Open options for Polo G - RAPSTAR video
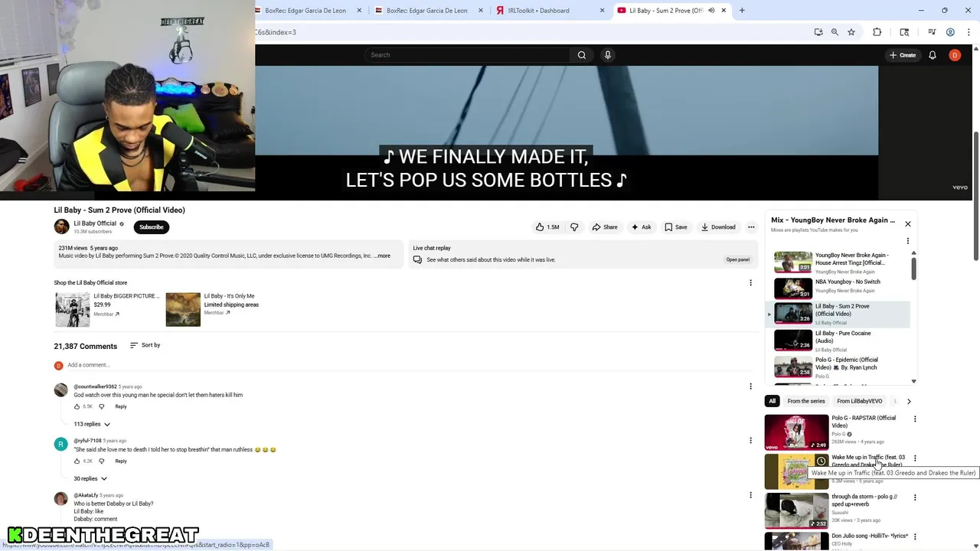980x551 pixels. point(915,419)
